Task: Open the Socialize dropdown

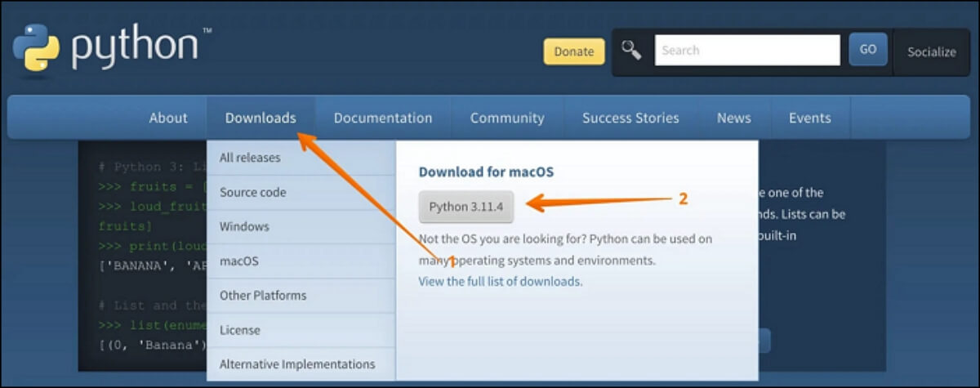Action: (931, 51)
